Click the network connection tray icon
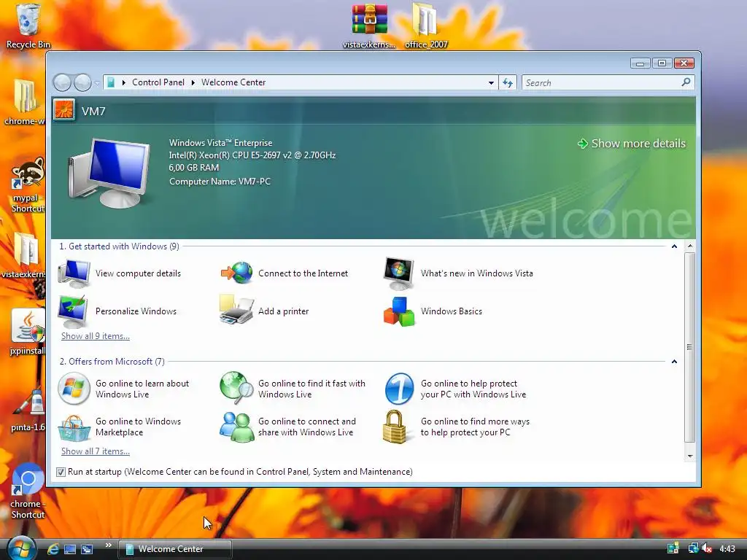 [693, 548]
